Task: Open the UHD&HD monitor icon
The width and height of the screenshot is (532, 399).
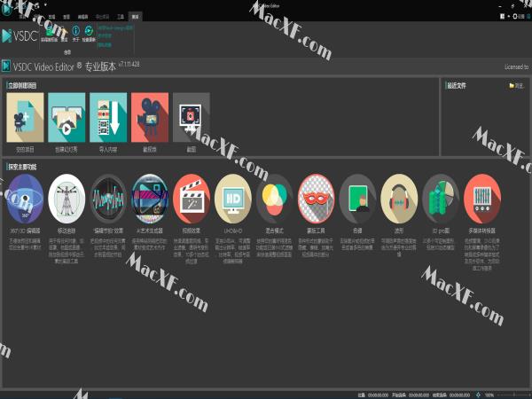Action: (233, 199)
